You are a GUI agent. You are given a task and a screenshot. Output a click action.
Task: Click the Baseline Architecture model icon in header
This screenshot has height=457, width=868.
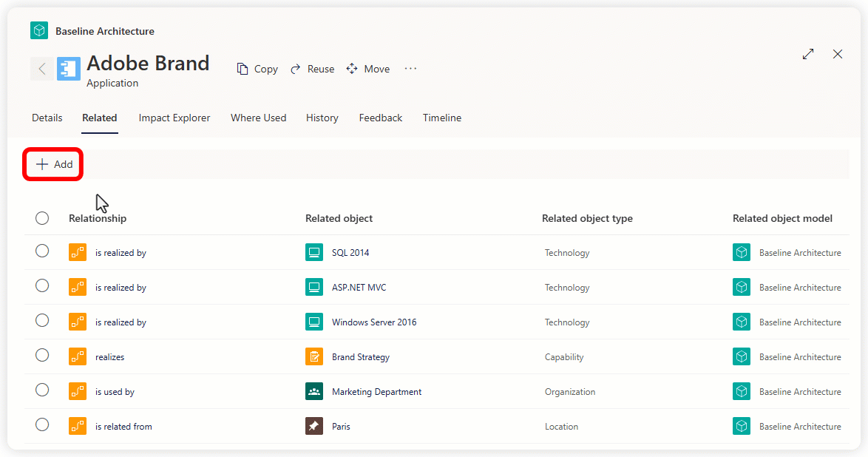tap(38, 30)
